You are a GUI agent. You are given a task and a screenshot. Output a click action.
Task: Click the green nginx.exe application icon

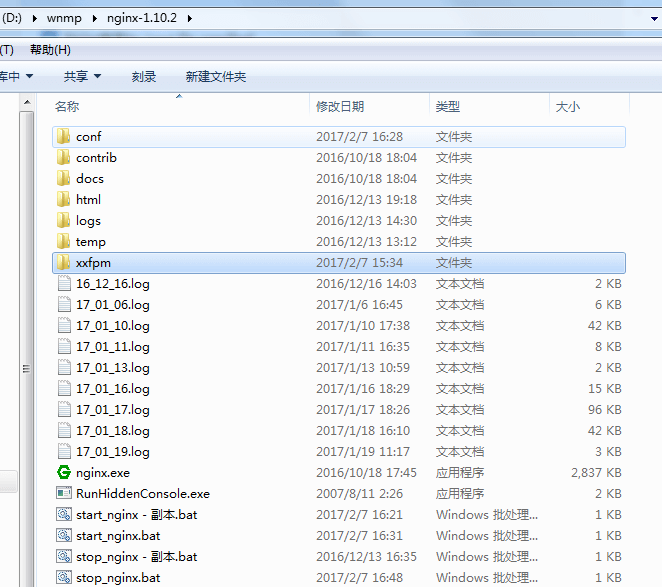point(64,472)
